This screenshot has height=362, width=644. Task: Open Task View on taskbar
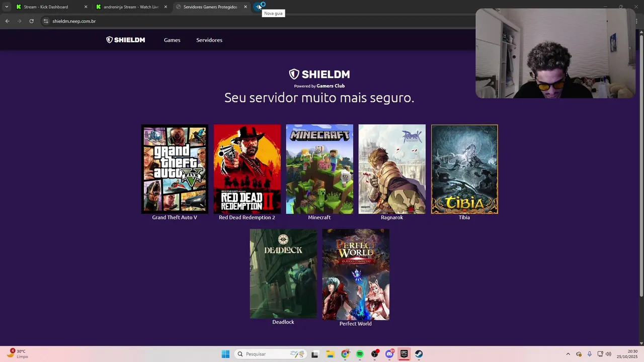click(x=315, y=354)
